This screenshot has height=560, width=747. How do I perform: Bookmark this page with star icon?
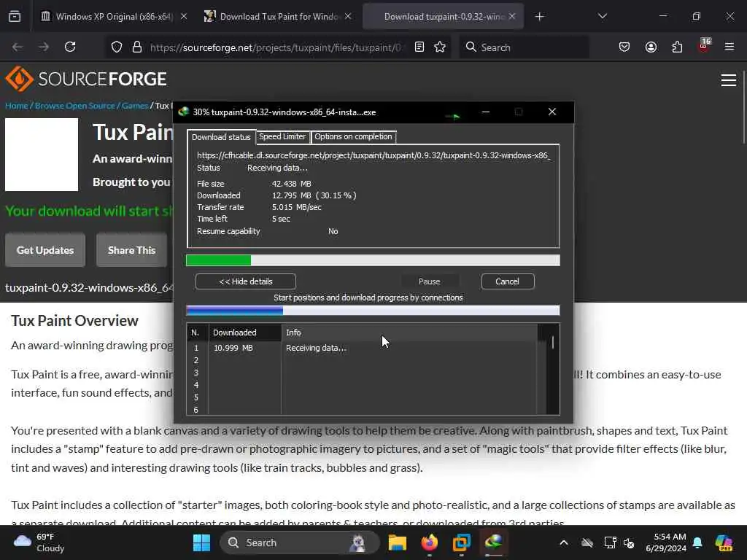coord(440,47)
